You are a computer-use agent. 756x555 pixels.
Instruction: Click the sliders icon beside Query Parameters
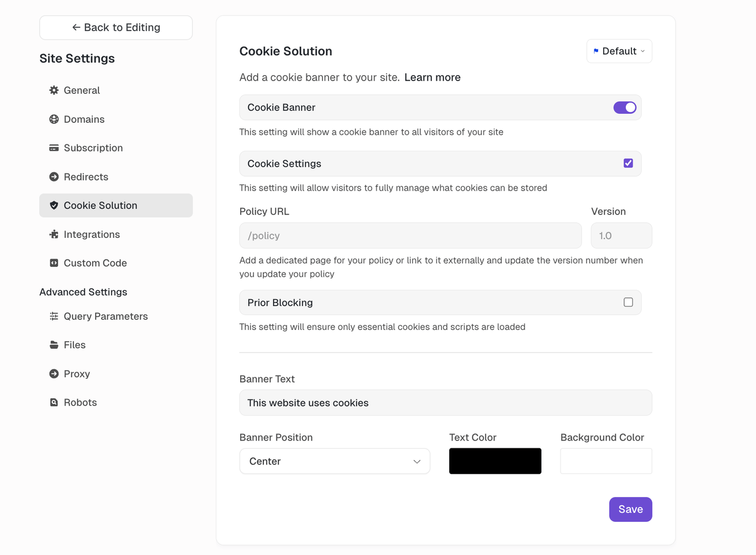coord(54,316)
